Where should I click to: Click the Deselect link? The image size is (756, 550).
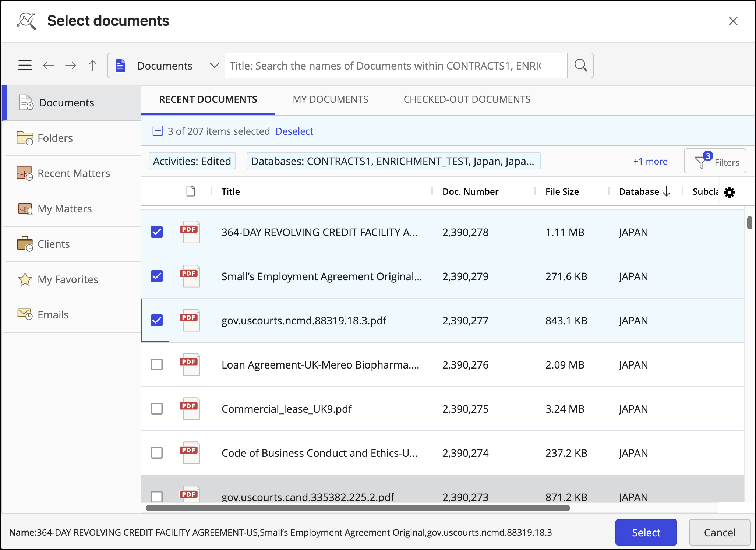294,131
